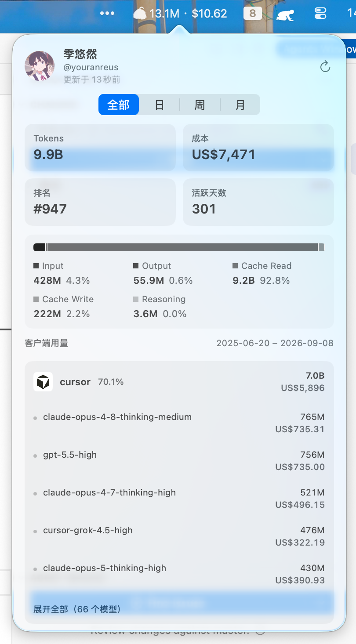Click the cursor app cube icon

click(x=43, y=382)
